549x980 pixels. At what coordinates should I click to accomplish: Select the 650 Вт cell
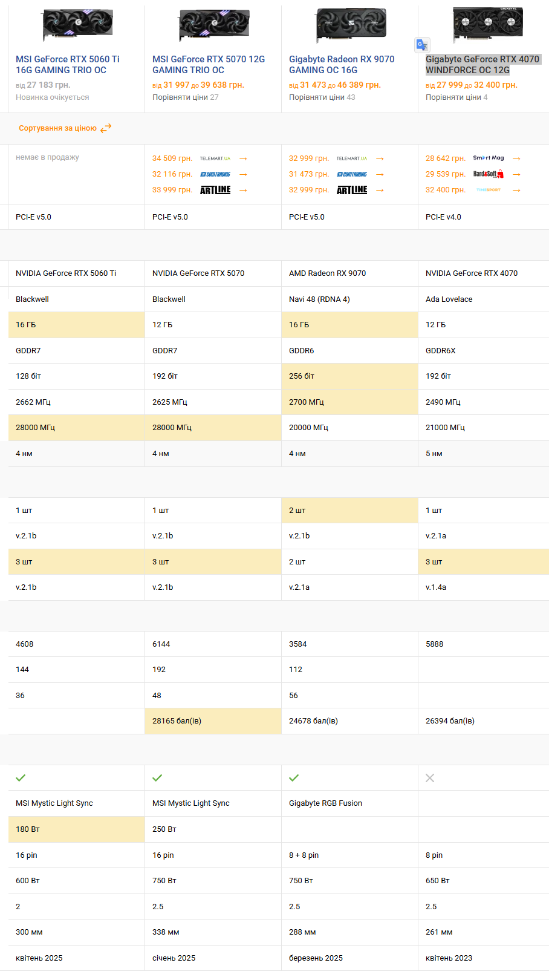click(x=484, y=881)
